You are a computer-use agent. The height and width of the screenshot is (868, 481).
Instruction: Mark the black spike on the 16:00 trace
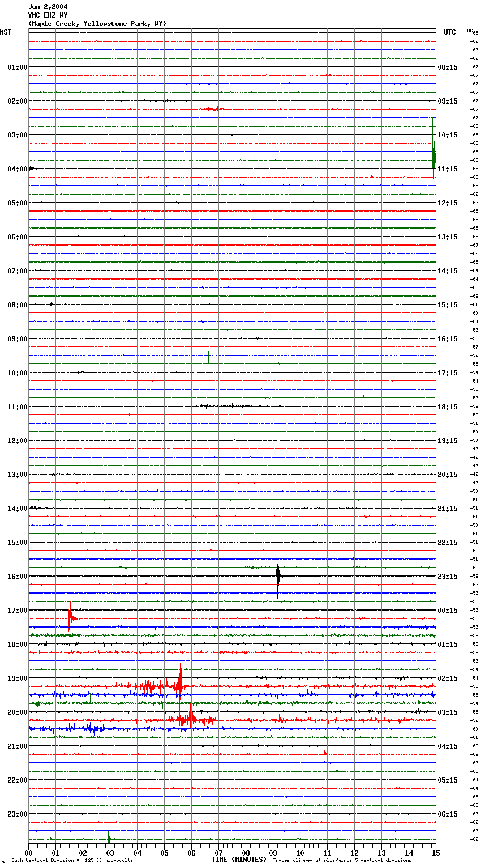point(278,574)
